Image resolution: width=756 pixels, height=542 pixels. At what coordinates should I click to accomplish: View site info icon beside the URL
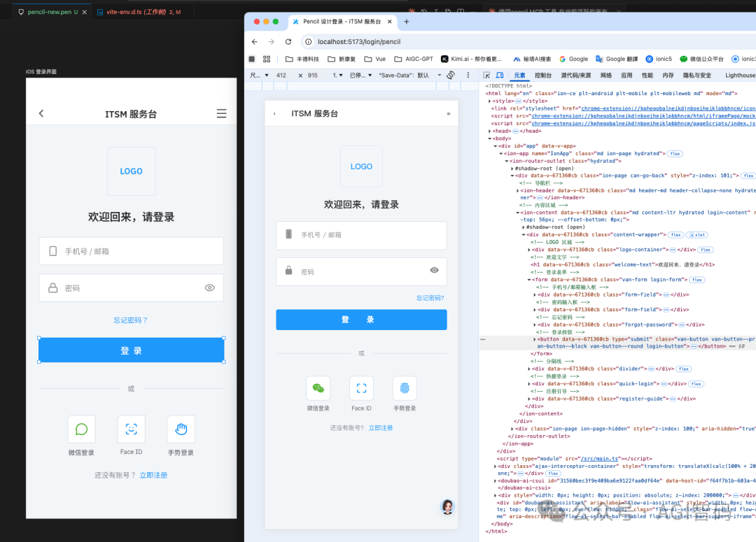(x=309, y=42)
